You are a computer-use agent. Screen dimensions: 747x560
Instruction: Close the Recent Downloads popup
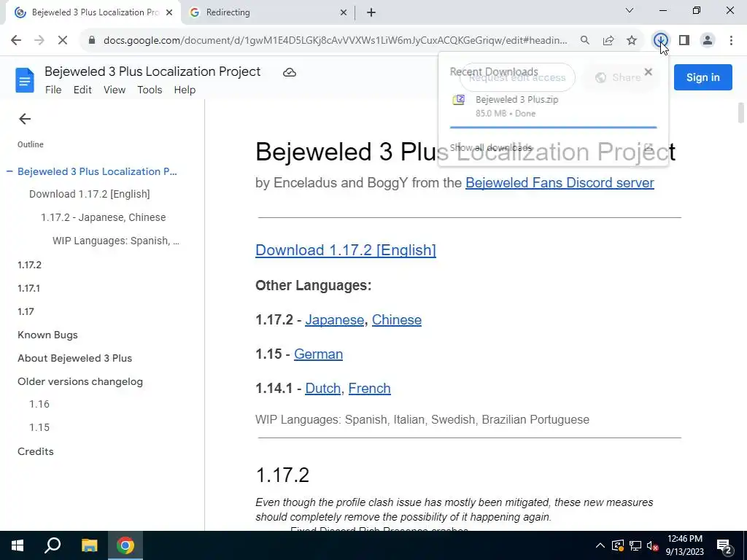648,72
